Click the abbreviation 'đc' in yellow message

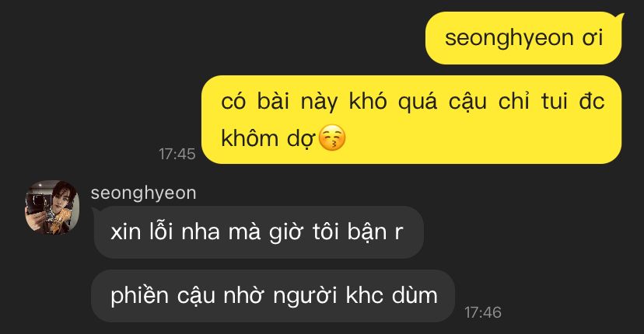coord(592,101)
